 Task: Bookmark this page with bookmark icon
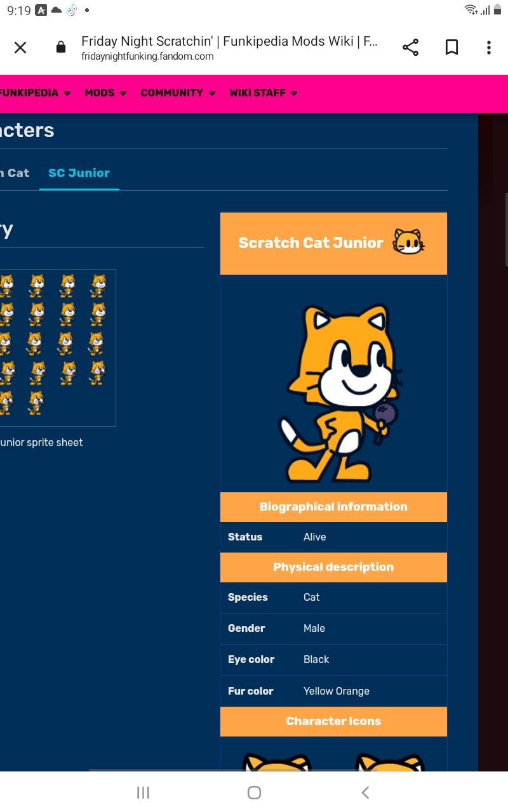click(x=451, y=48)
